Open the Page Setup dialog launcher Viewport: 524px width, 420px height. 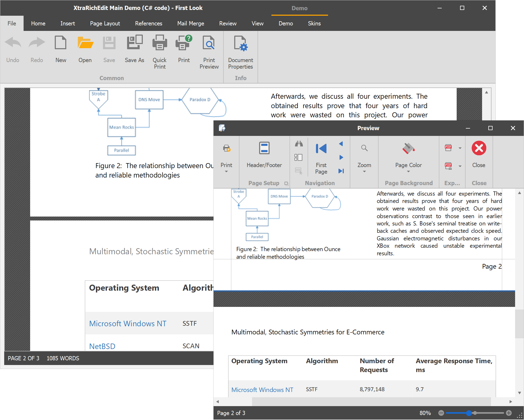coord(286,184)
